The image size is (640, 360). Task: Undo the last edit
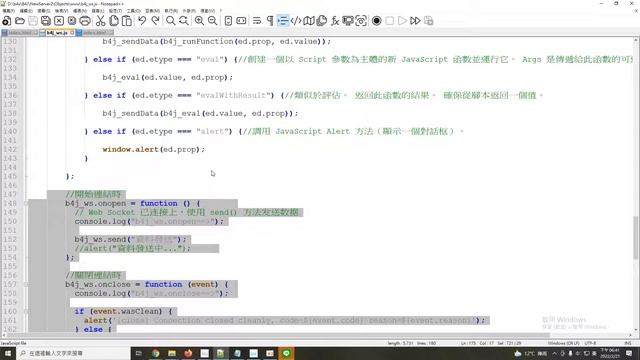click(x=142, y=21)
